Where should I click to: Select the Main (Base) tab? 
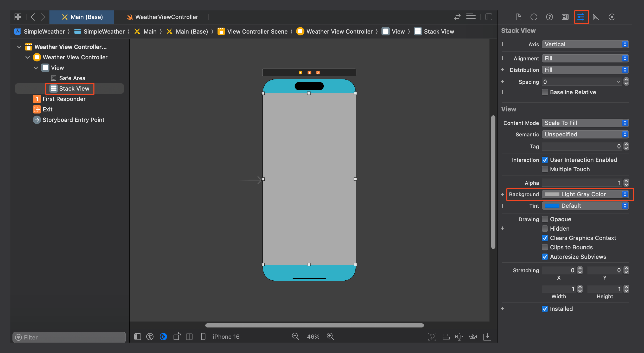[82, 17]
